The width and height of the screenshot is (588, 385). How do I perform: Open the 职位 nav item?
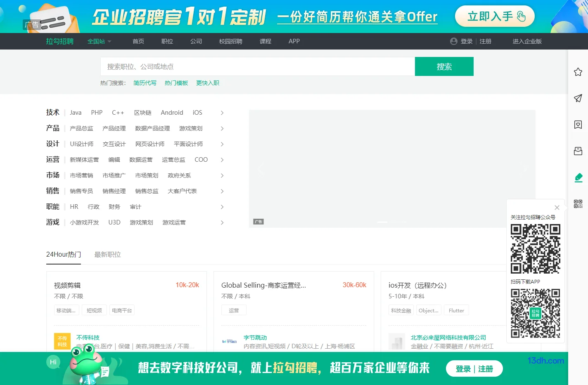pos(167,41)
